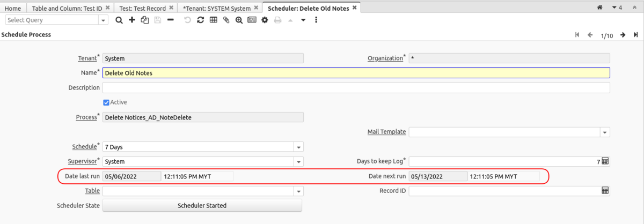Open the Schedule dropdown showing 7 Days
Viewport: 644px width, 224px height.
coord(298,147)
